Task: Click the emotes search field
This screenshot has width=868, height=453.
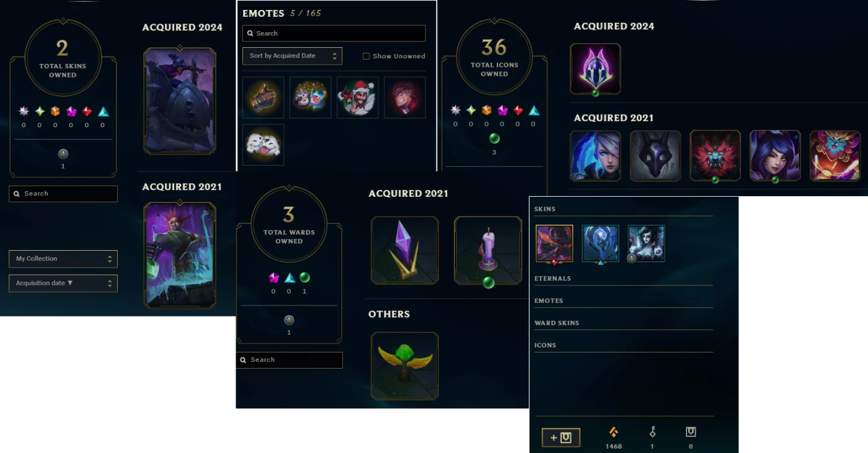Action: pos(334,34)
